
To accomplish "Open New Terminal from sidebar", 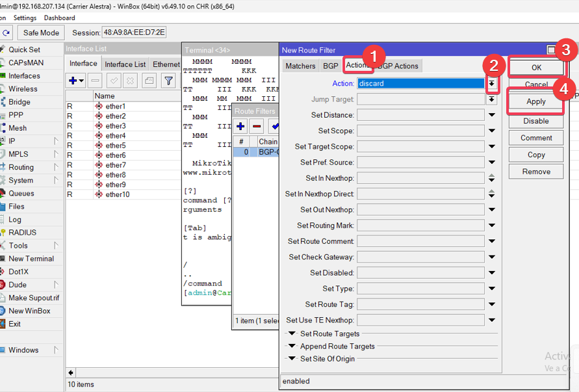I will point(31,259).
